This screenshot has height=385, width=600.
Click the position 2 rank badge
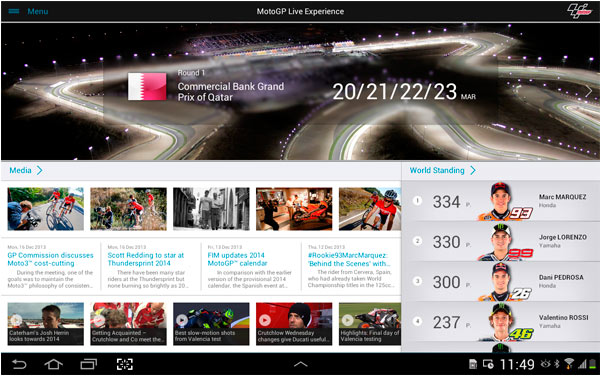417,241
